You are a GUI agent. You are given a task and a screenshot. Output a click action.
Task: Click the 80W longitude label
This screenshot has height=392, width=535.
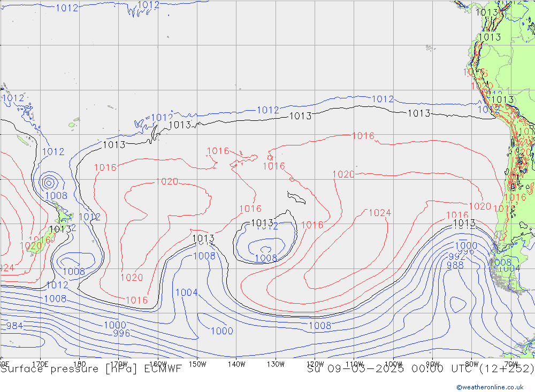pos(472,364)
